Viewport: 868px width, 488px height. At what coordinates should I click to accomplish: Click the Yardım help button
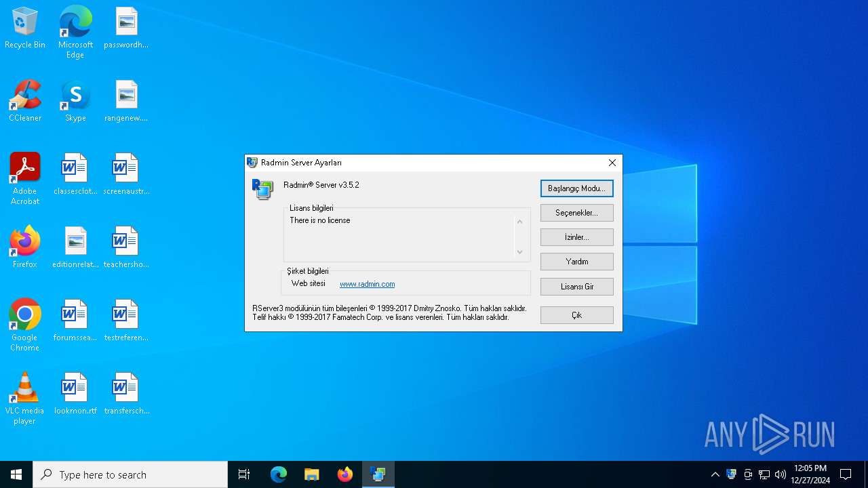576,262
